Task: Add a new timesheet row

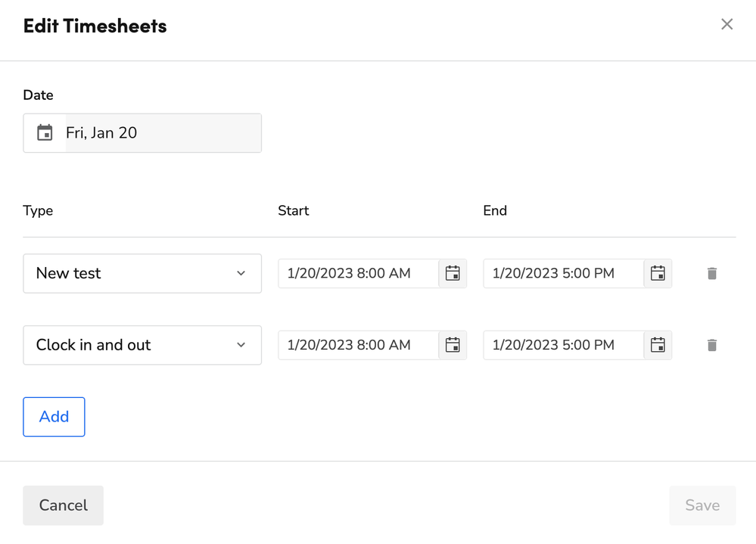Action: click(x=54, y=416)
